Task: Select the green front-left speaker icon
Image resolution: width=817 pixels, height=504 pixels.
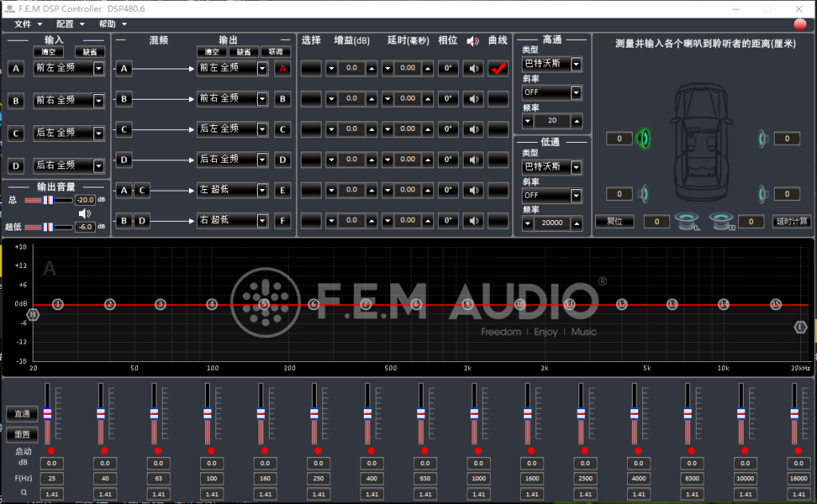Action: coord(644,139)
